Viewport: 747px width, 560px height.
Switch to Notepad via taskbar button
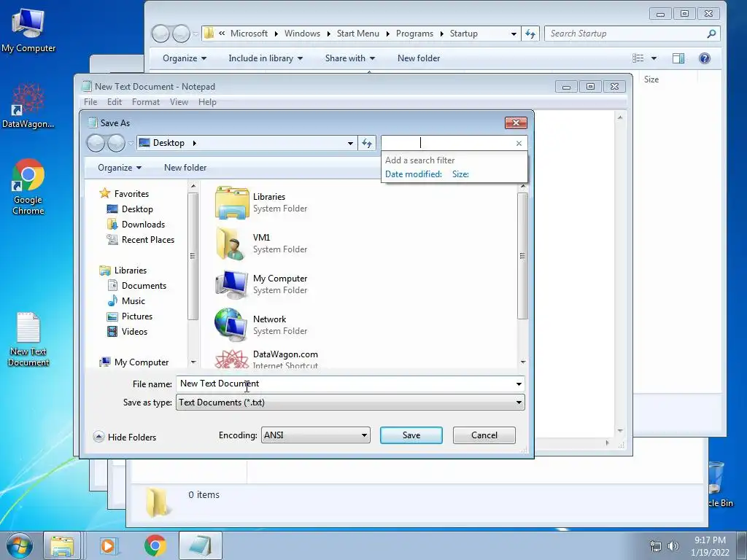click(201, 545)
